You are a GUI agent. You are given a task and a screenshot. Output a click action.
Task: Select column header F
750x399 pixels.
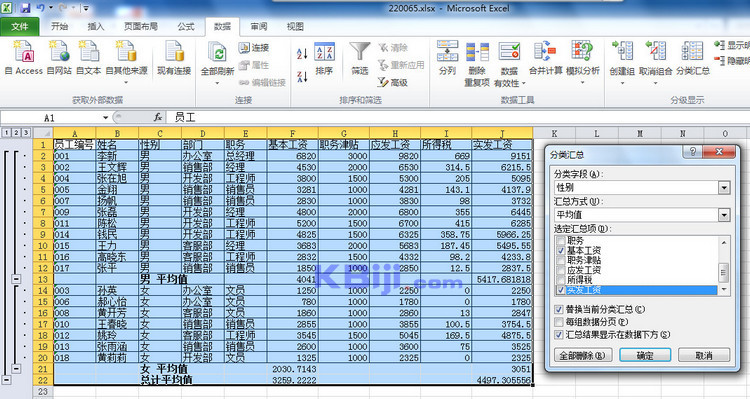pos(293,133)
